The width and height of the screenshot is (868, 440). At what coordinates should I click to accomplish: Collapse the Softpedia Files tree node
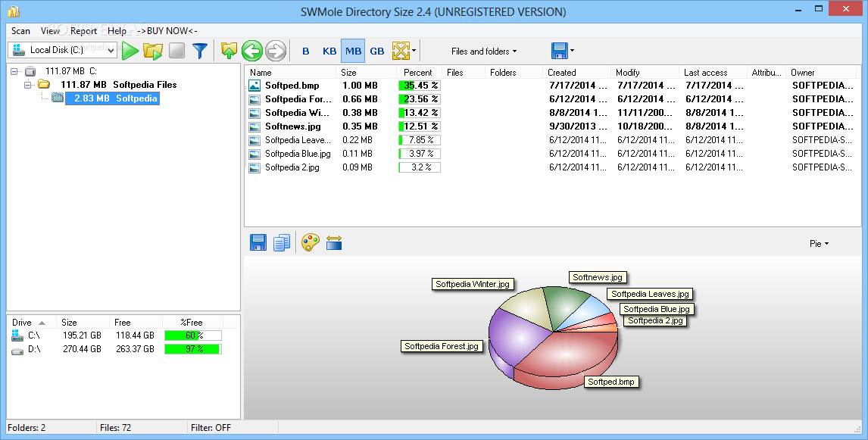(x=28, y=85)
